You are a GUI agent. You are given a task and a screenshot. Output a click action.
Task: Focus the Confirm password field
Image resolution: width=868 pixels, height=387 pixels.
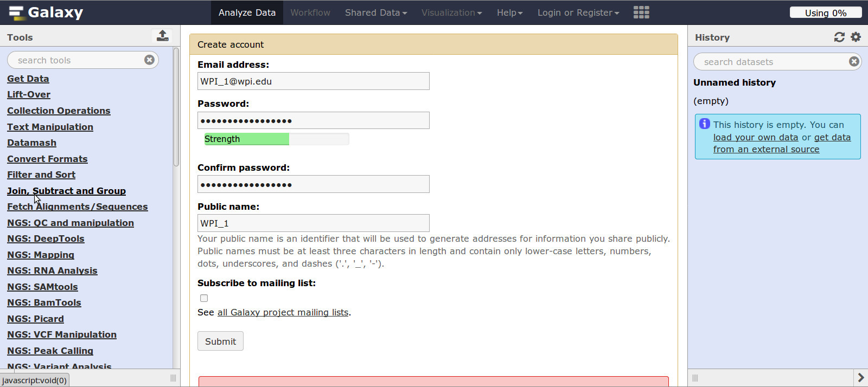(314, 184)
